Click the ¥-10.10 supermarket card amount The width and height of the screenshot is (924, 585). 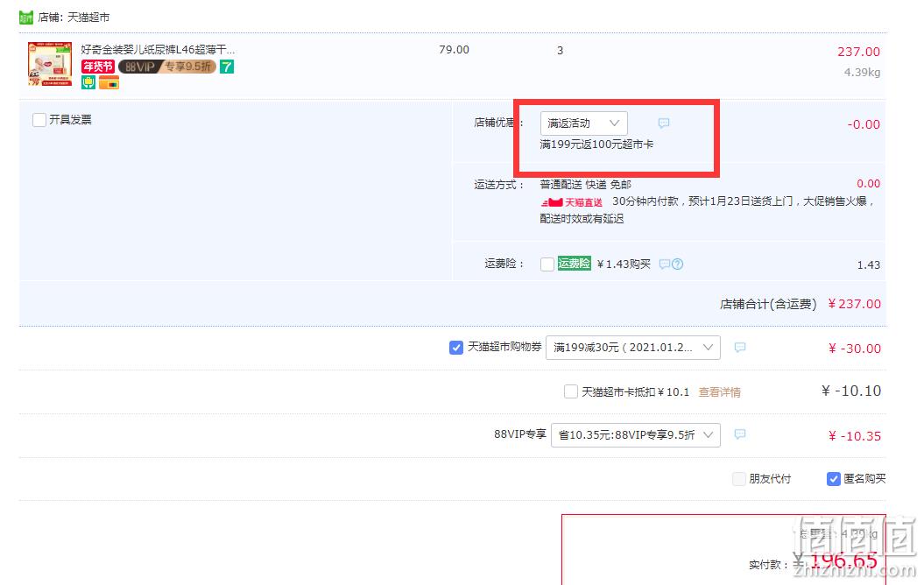point(851,391)
